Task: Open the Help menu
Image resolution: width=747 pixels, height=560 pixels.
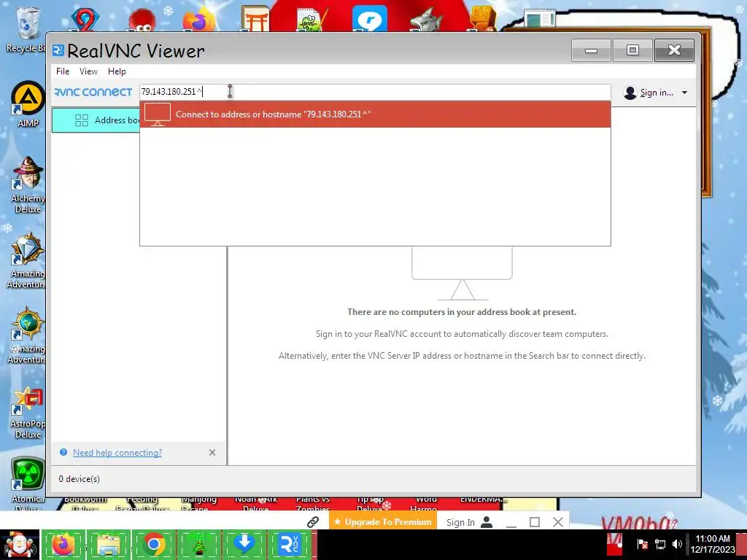Action: pyautogui.click(x=117, y=71)
